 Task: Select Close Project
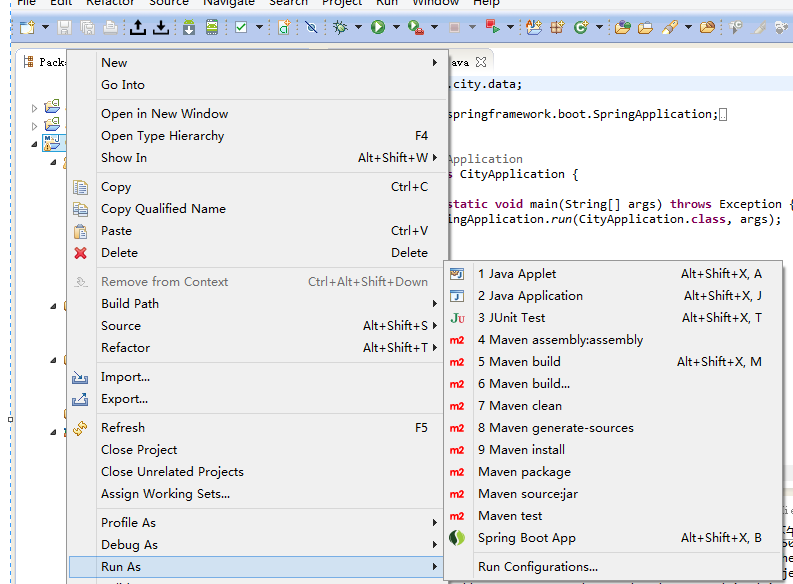pyautogui.click(x=258, y=450)
